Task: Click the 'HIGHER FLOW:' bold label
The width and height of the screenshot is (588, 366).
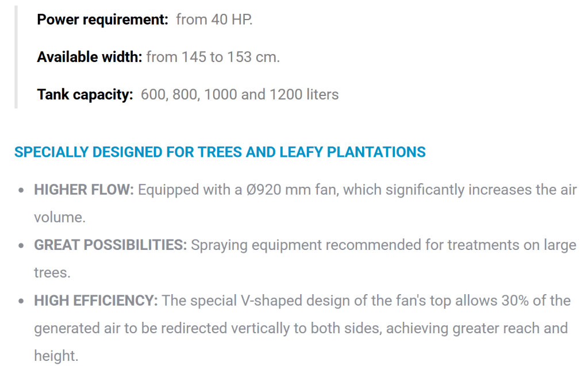Action: tap(84, 190)
